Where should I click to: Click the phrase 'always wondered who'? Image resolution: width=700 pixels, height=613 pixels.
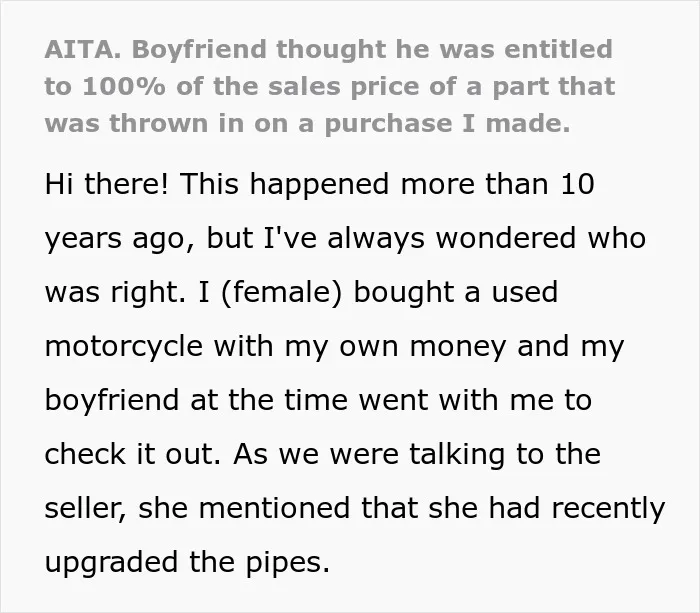(x=487, y=238)
